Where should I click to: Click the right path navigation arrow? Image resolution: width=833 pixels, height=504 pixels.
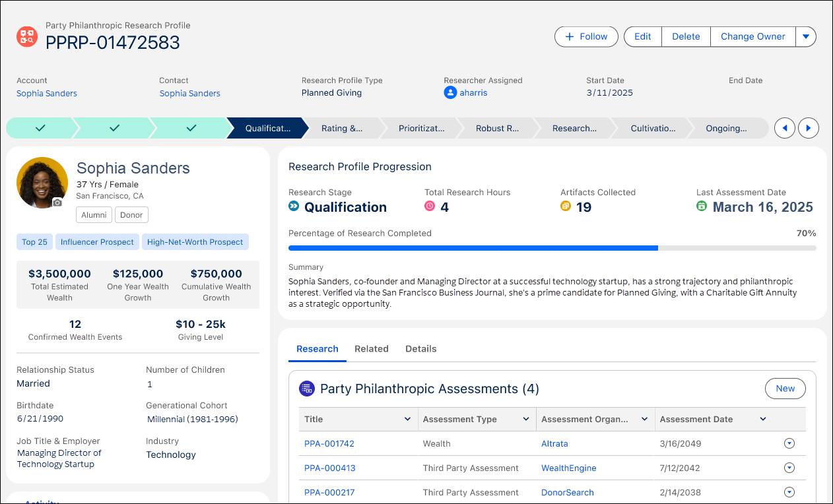coord(808,128)
